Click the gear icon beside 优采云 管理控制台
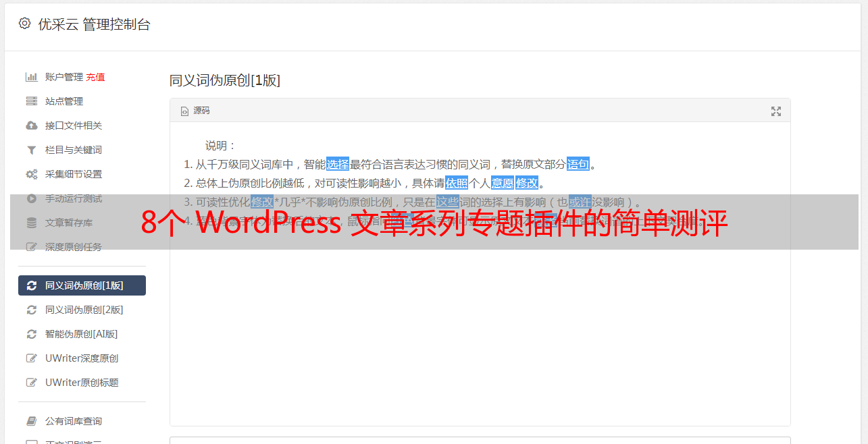Screen dimensions: 868x444 point(25,24)
